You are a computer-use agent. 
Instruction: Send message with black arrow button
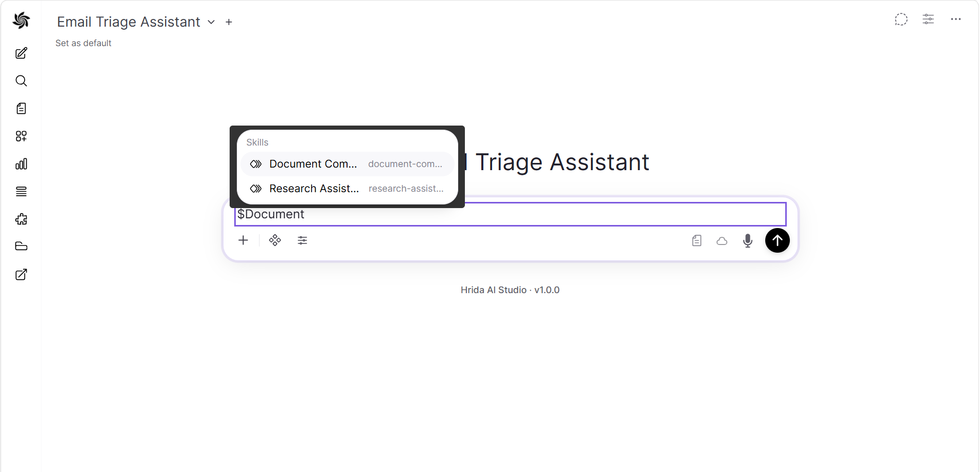tap(778, 240)
